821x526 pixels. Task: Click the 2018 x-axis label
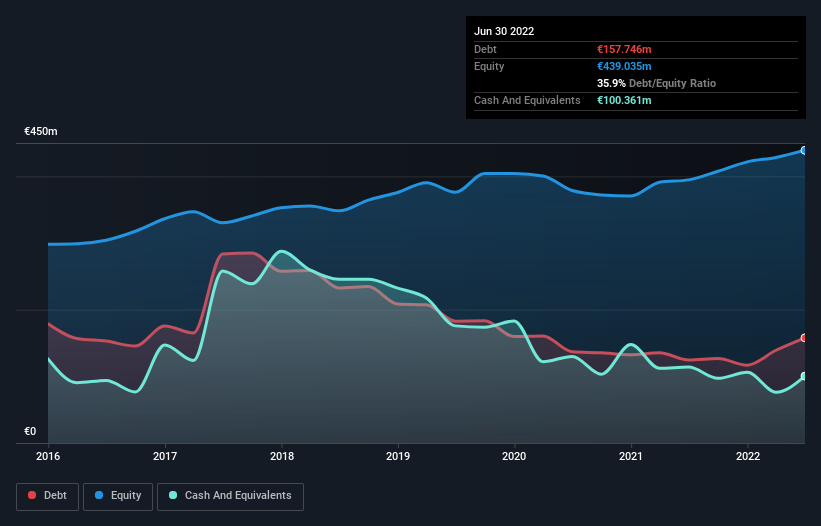coord(282,456)
